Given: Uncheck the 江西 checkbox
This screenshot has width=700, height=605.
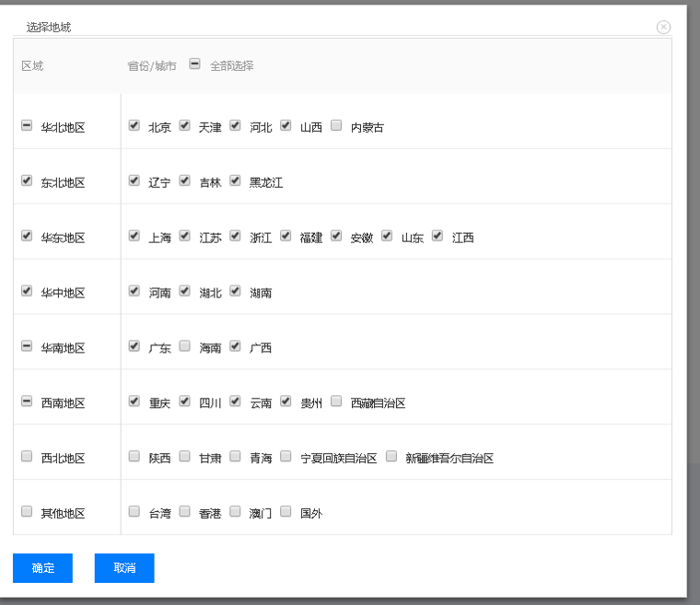Looking at the screenshot, I should (x=437, y=236).
